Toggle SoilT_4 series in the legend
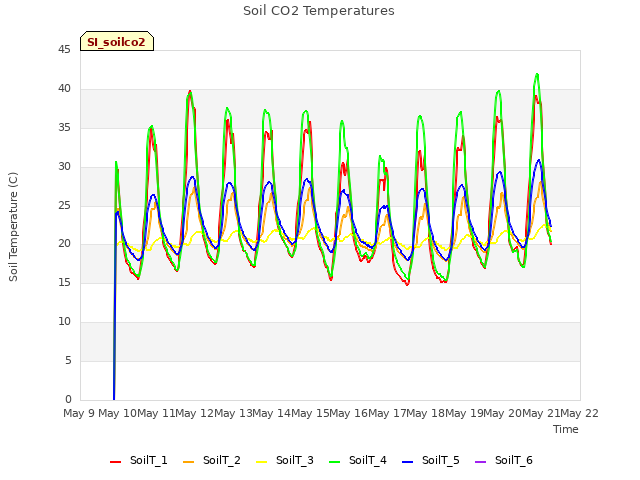 (x=358, y=460)
